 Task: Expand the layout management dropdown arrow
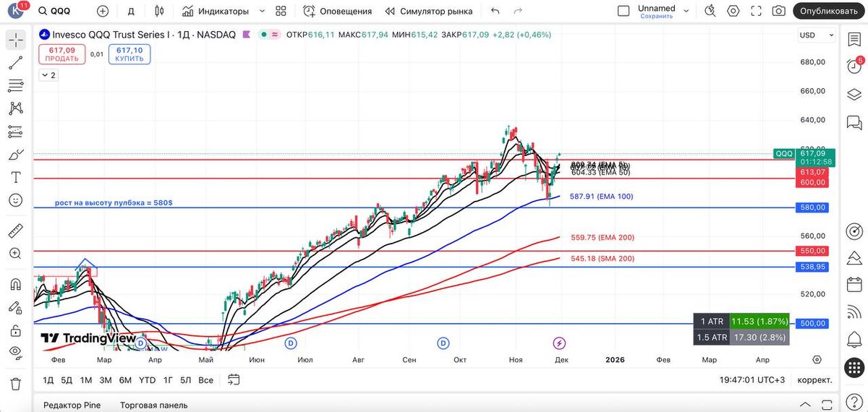click(x=687, y=11)
